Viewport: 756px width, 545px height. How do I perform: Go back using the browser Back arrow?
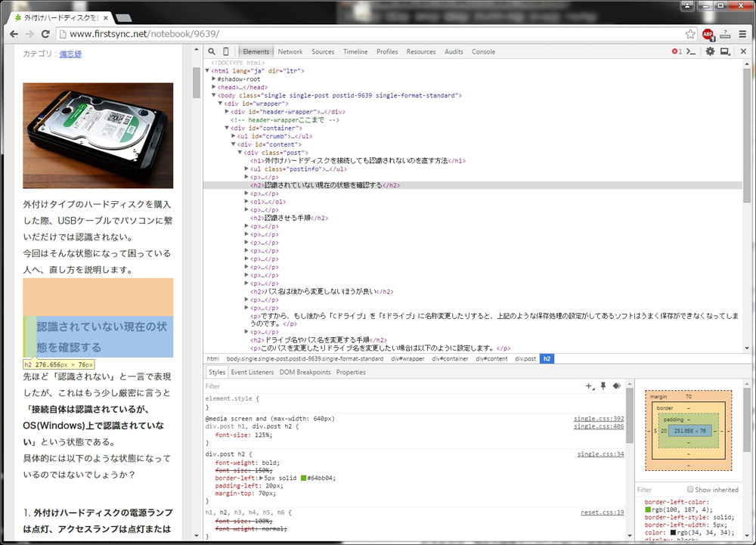click(14, 34)
